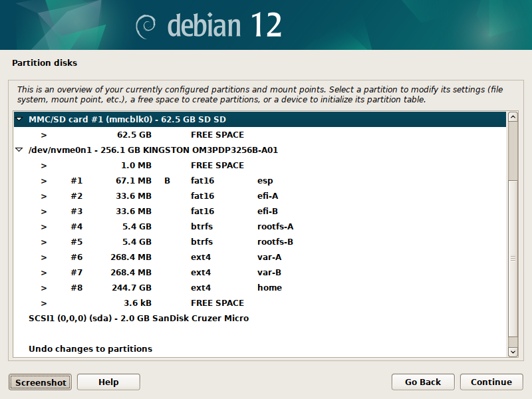The height and width of the screenshot is (399, 532).
Task: Click the Screenshot button
Action: pos(41,382)
